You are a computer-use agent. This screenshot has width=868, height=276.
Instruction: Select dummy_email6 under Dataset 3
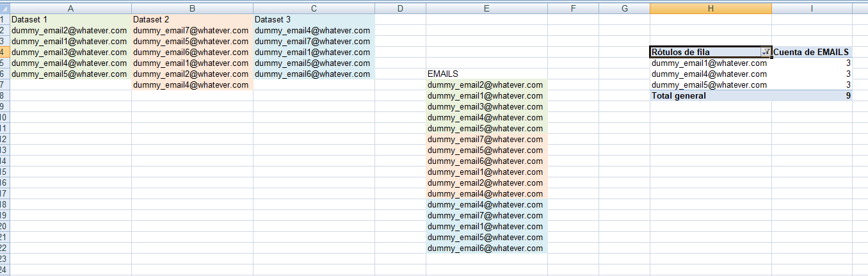[314, 74]
